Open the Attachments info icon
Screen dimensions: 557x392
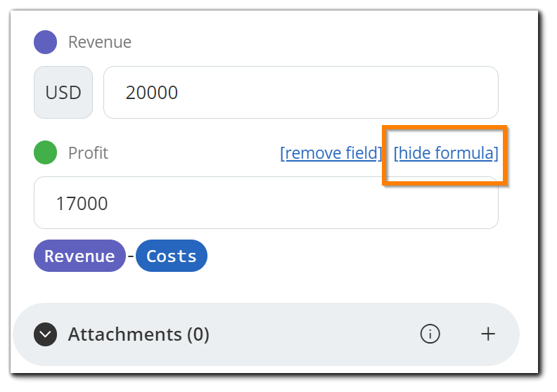430,334
